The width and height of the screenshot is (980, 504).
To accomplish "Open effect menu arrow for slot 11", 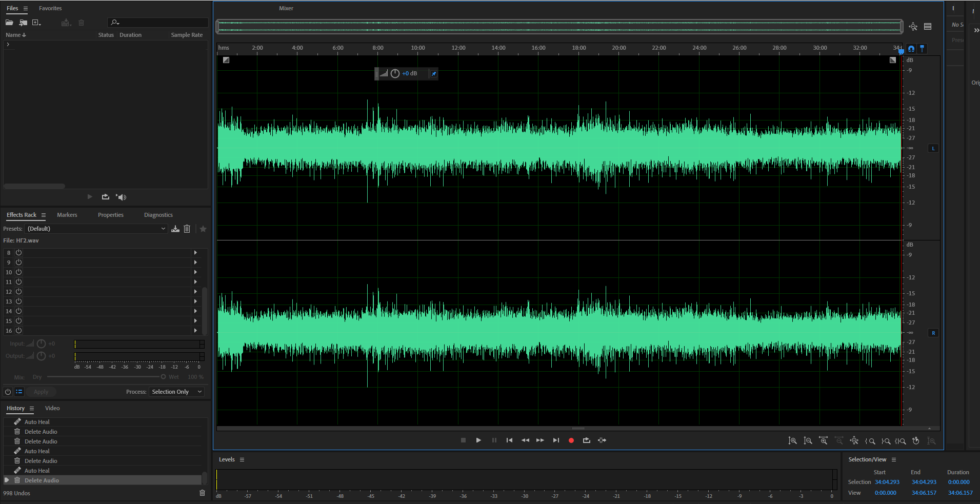I will click(x=195, y=282).
